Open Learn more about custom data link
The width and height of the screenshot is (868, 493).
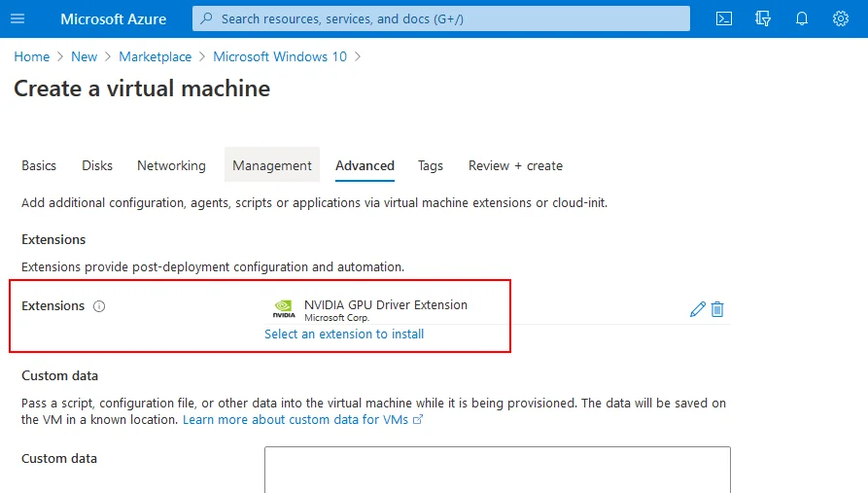pyautogui.click(x=303, y=420)
